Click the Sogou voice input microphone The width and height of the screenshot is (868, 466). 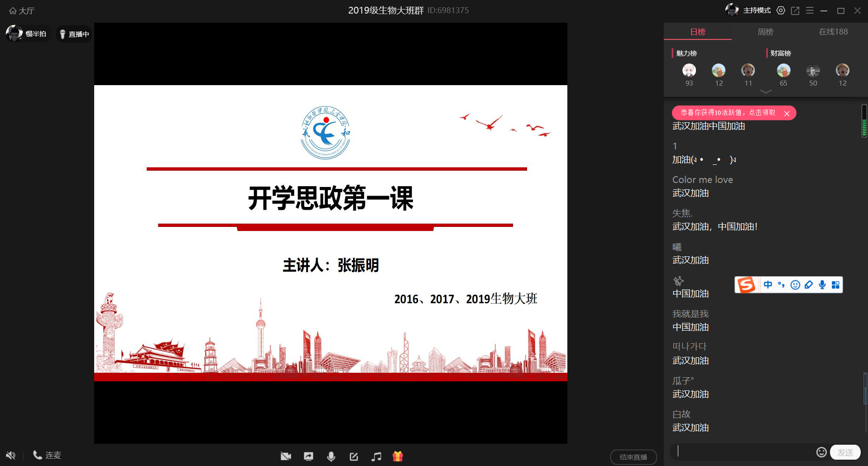[x=822, y=285]
